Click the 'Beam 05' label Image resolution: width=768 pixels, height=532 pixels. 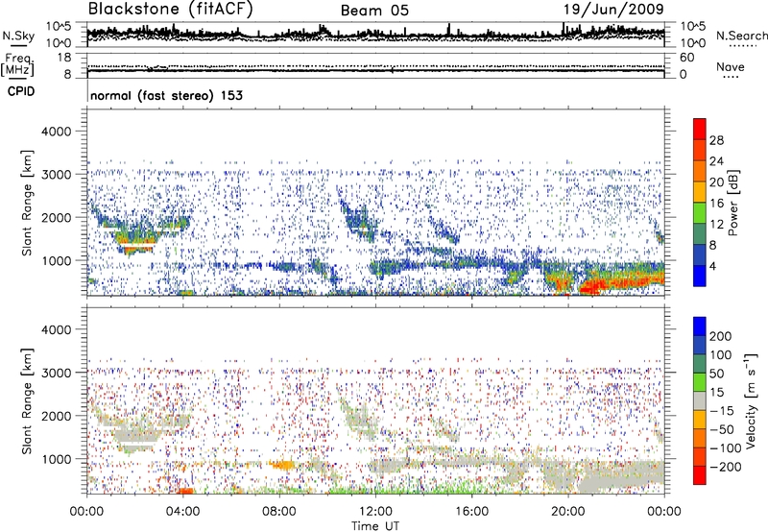pos(374,11)
